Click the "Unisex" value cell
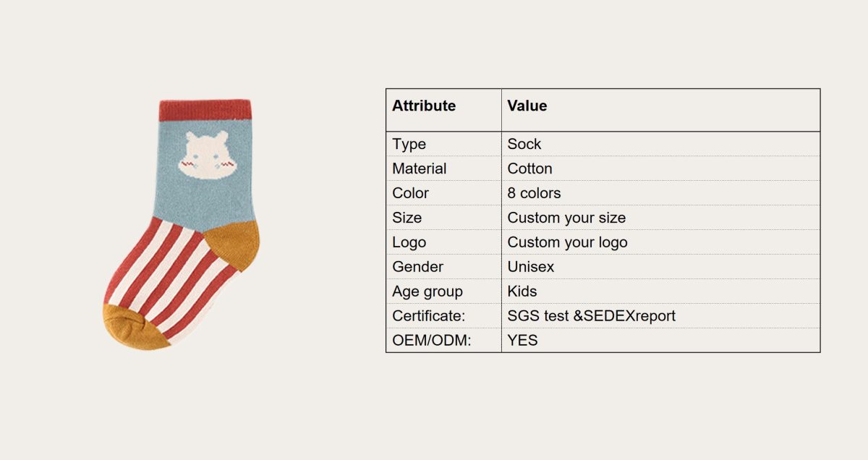 (x=531, y=267)
